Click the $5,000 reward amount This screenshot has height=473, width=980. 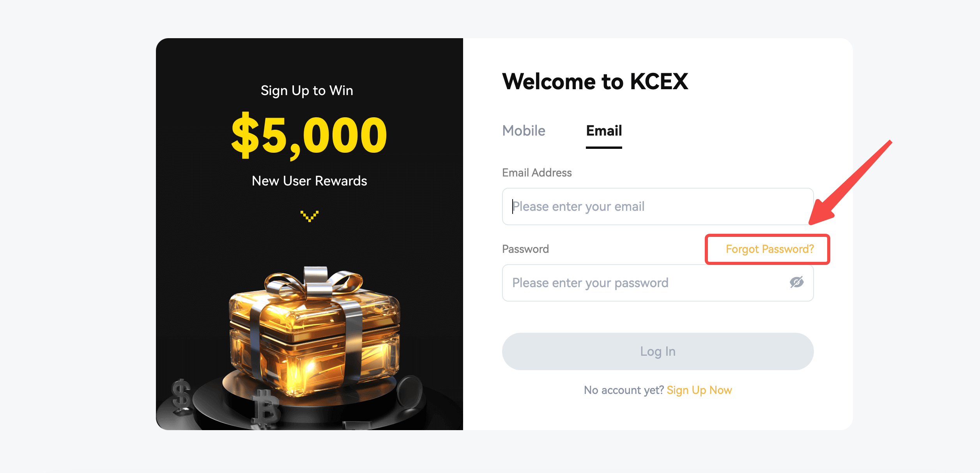pyautogui.click(x=309, y=136)
